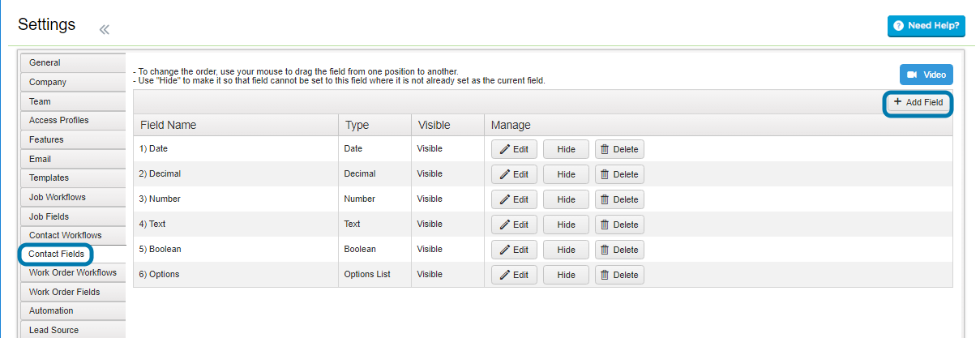The image size is (980, 338).
Task: Select the Contact Fields tab
Action: pos(56,254)
